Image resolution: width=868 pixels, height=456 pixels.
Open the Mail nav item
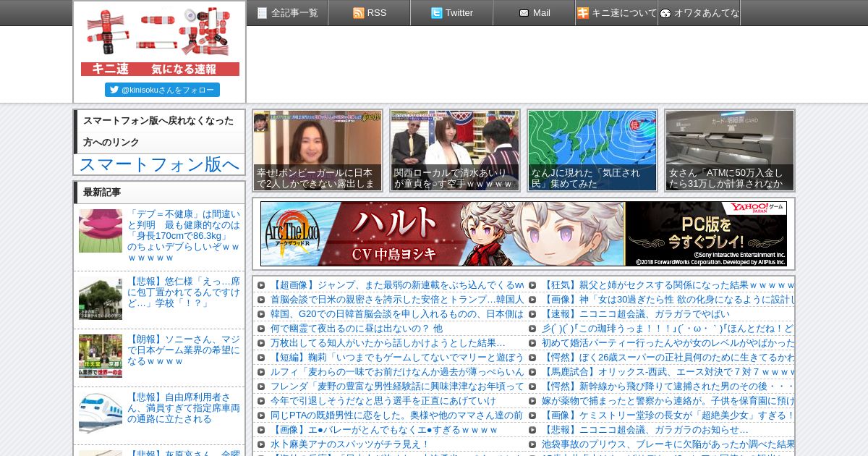click(535, 12)
